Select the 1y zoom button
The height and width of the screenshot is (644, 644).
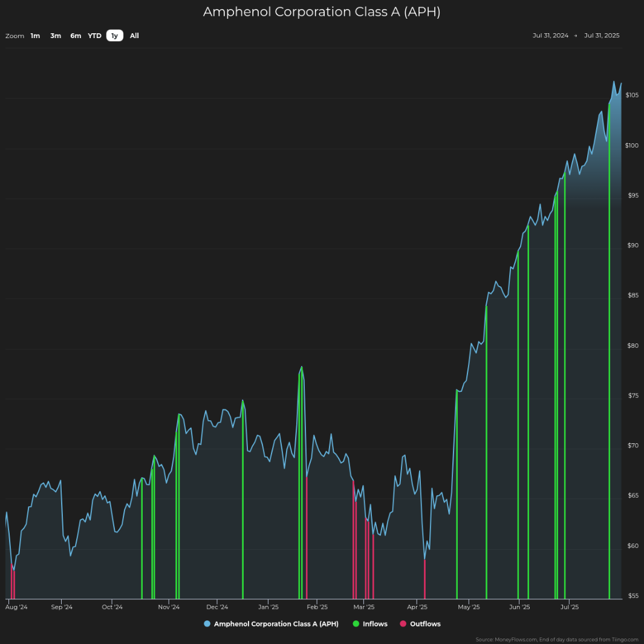pos(114,36)
